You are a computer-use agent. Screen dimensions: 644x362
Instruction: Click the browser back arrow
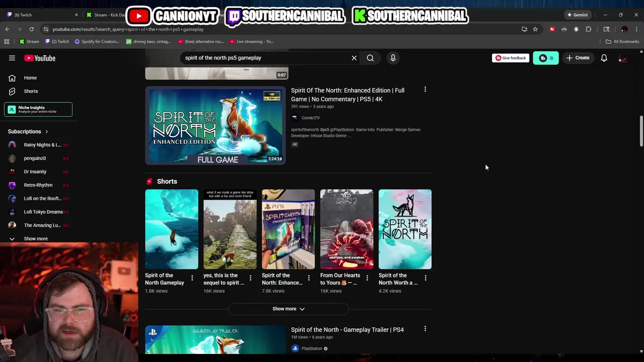pyautogui.click(x=8, y=29)
